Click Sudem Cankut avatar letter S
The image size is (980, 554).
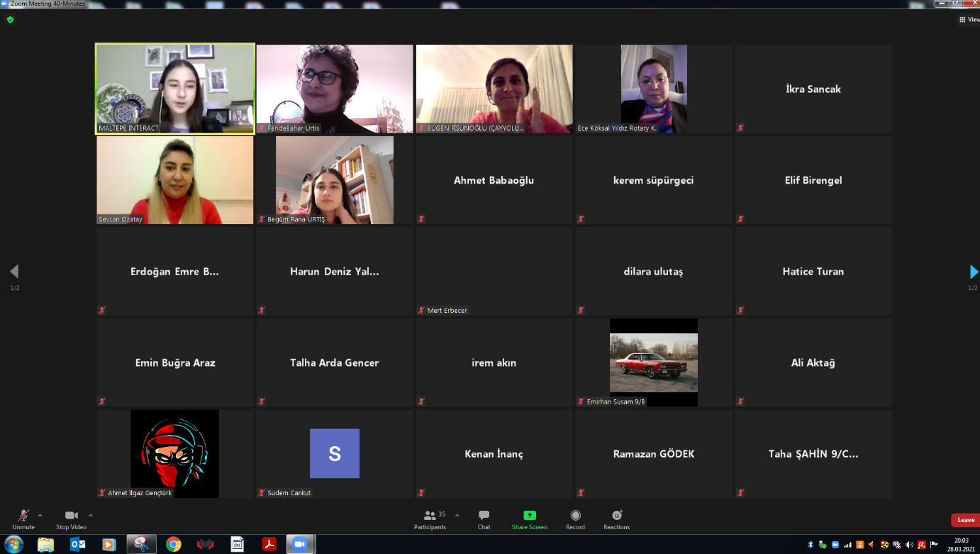[x=335, y=453]
